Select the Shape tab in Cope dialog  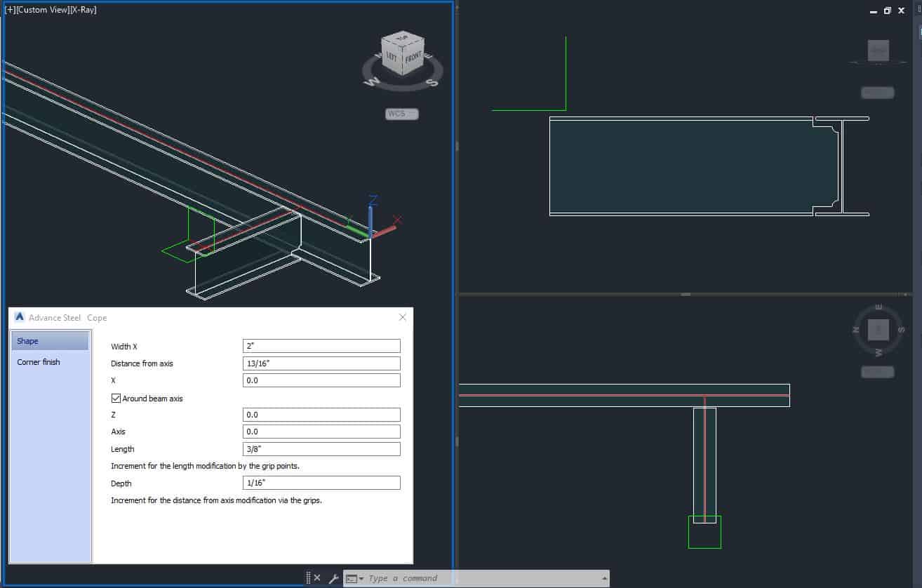coord(50,341)
